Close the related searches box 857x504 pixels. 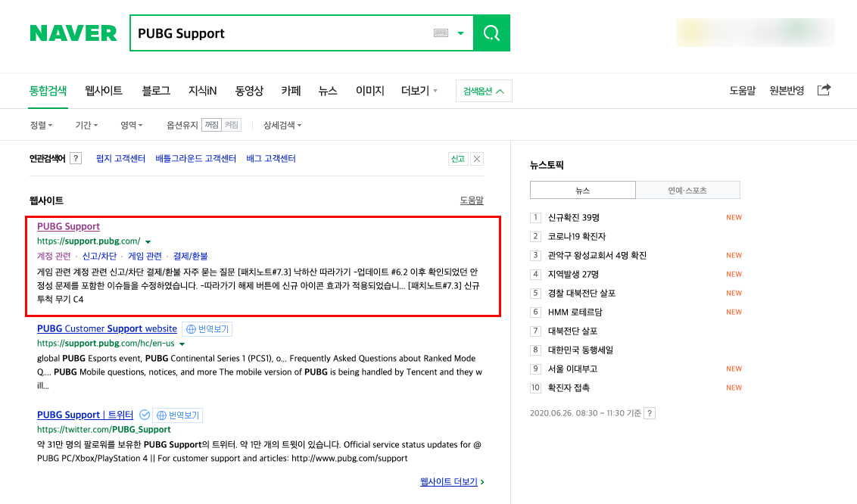click(477, 159)
